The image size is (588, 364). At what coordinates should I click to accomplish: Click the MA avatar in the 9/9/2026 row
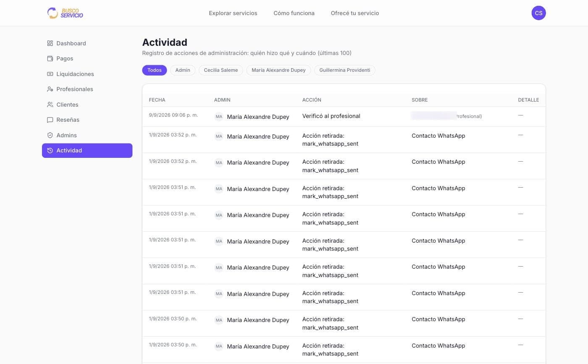pyautogui.click(x=219, y=116)
